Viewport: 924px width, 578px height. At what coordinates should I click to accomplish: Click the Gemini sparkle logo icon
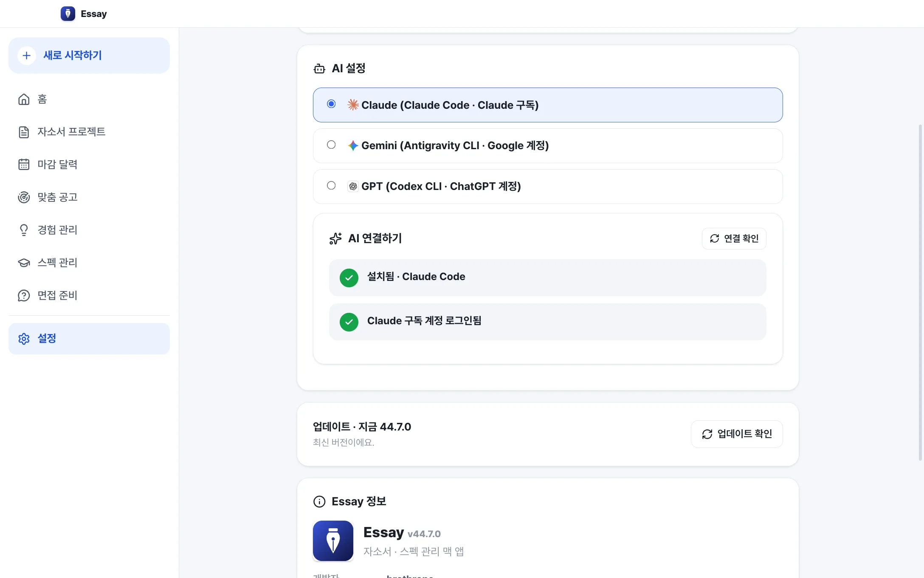[353, 145]
